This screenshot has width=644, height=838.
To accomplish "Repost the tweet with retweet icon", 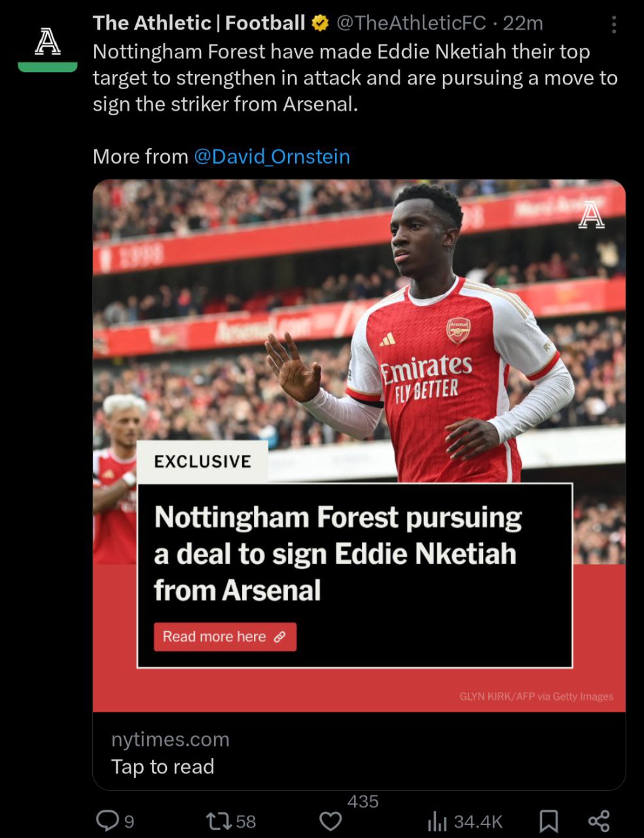I will pyautogui.click(x=215, y=821).
